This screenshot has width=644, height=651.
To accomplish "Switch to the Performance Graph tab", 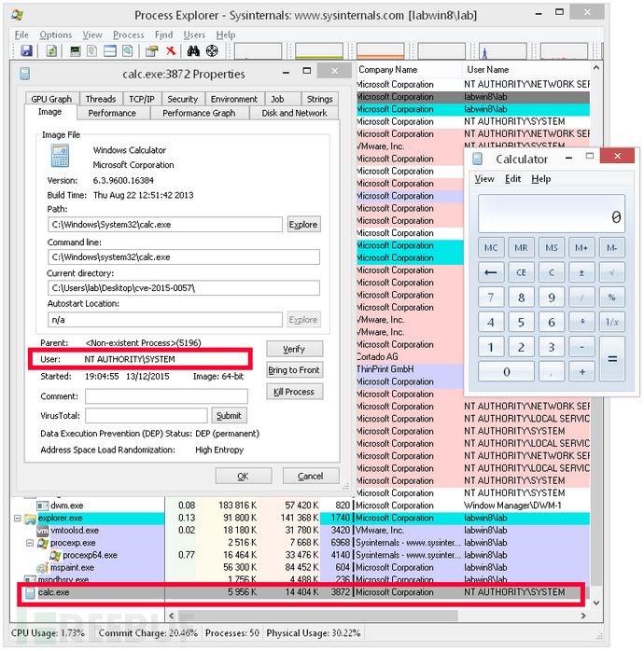I will point(199,113).
